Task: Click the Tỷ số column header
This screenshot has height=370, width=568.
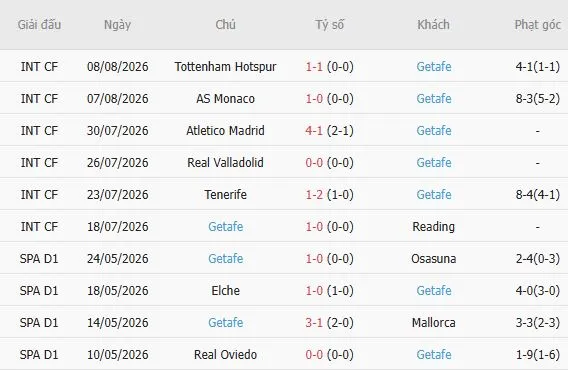Action: pos(329,25)
